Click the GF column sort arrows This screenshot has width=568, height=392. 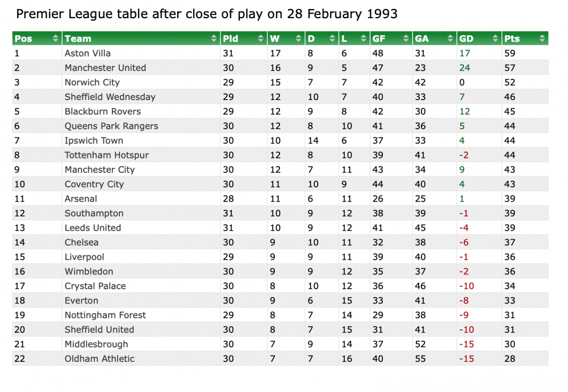pyautogui.click(x=406, y=39)
